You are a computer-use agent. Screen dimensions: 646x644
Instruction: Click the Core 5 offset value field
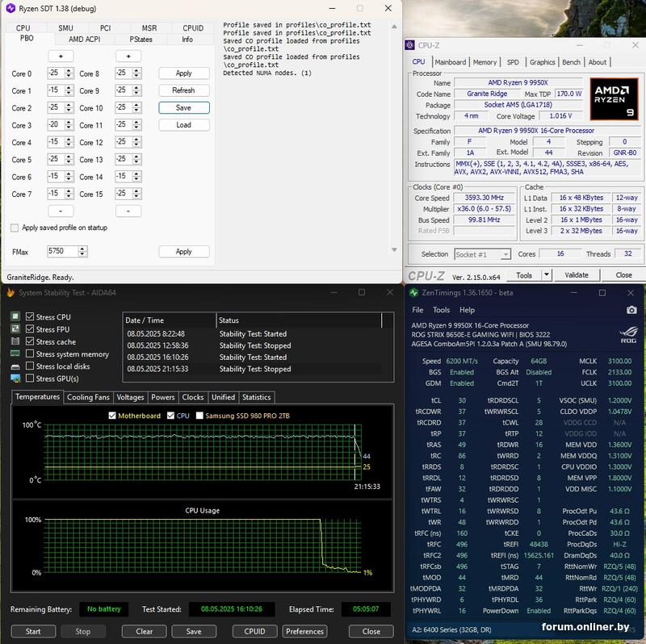(56, 159)
